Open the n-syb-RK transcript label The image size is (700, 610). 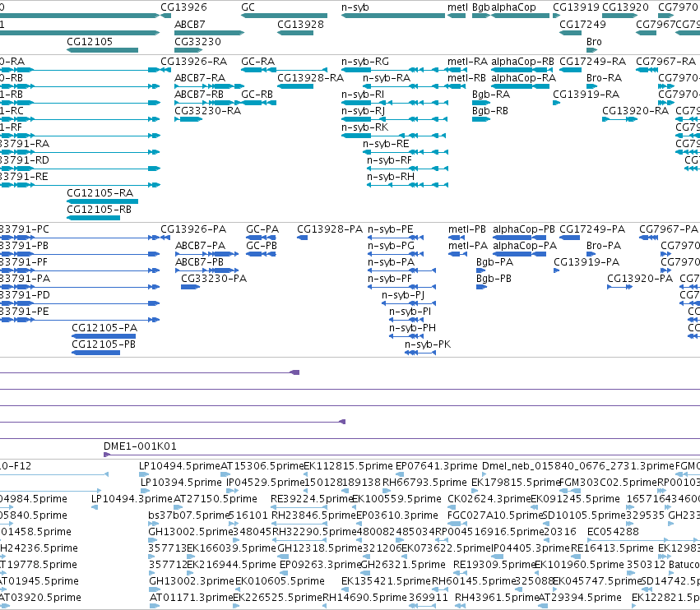tap(364, 127)
